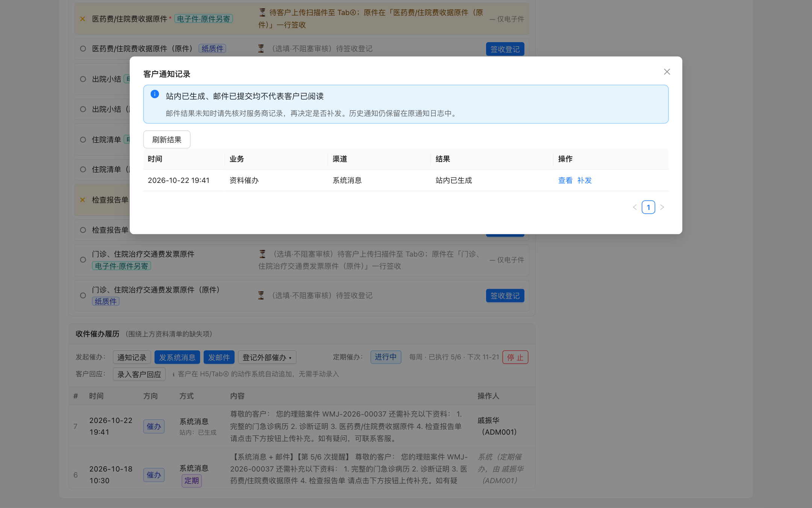The width and height of the screenshot is (812, 508).
Task: Click 签收登记 for 门诊、住院治疗交通费发票原件（原件）
Action: [x=505, y=296]
